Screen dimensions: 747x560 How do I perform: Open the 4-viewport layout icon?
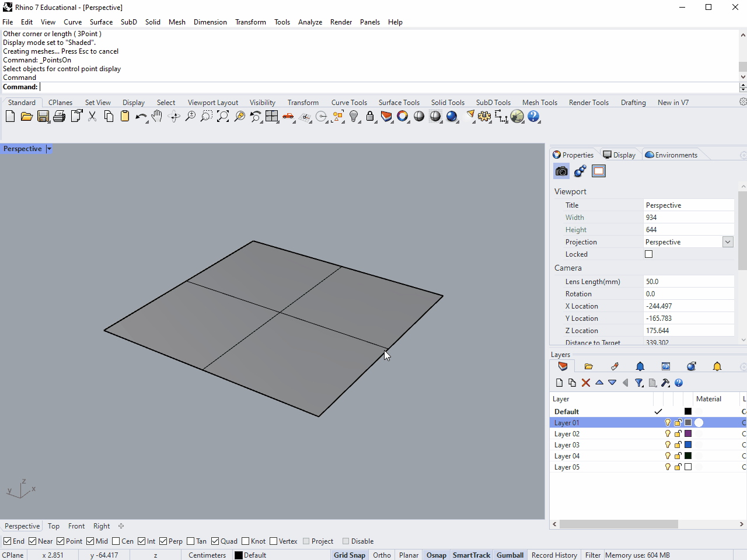272,117
